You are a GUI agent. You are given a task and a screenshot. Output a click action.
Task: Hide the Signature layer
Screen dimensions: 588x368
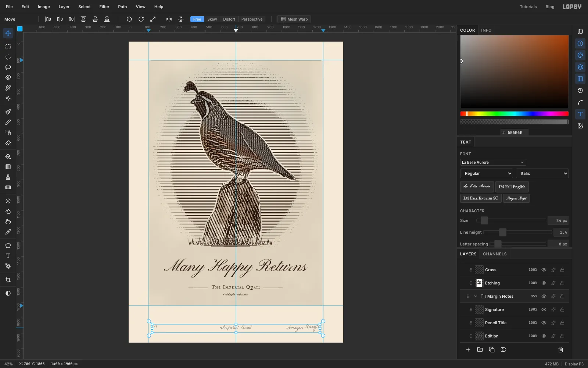(x=544, y=309)
